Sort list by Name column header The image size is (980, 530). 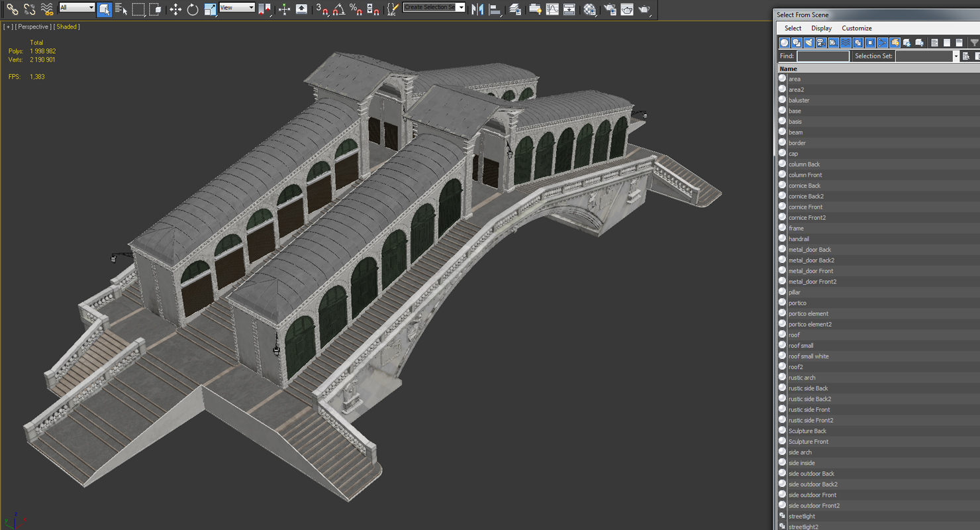coord(878,69)
